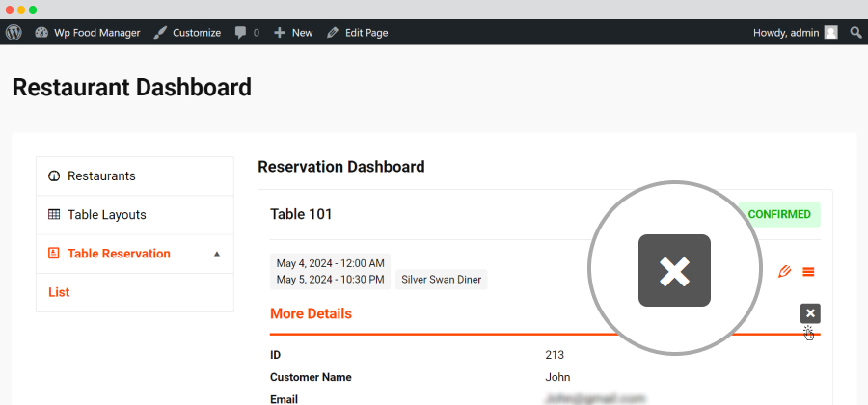Click the May 5, 2024 - 10:30 PM date
The width and height of the screenshot is (868, 405).
coord(331,280)
